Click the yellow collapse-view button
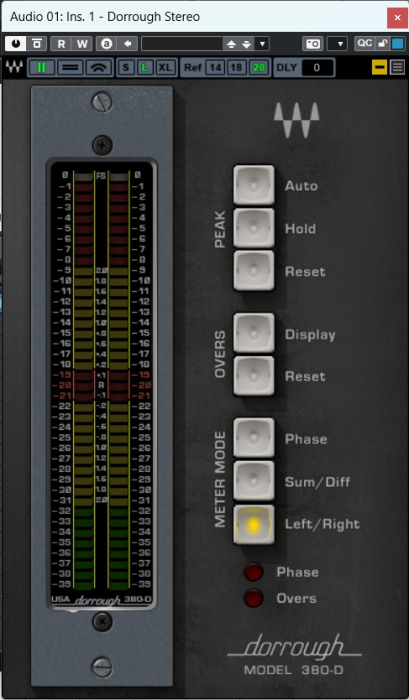The image size is (409, 700). (380, 68)
